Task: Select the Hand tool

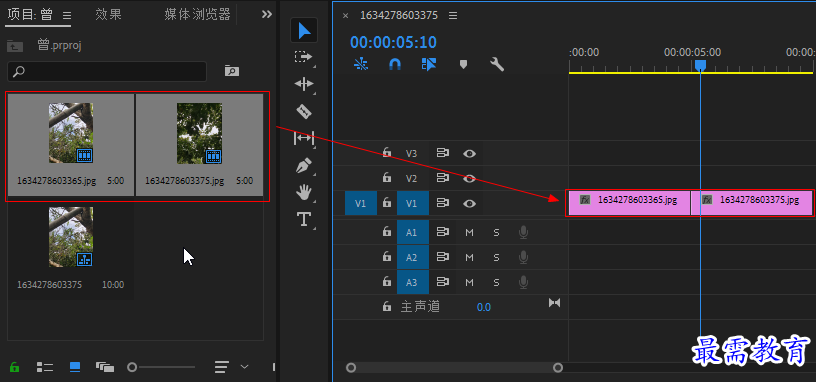Action: (x=303, y=193)
